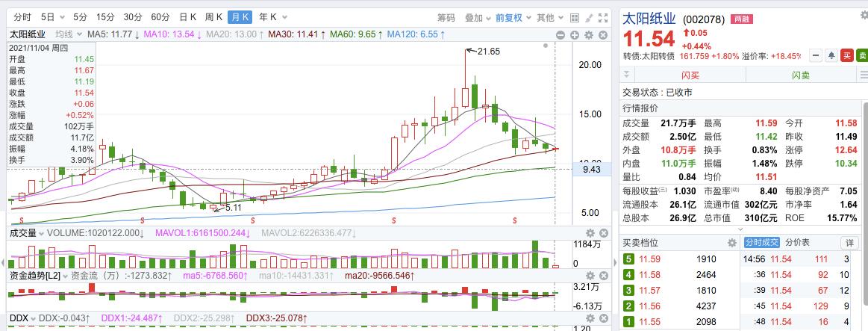This screenshot has height=331, width=868.
Task: Close the main K-line indicator panel
Action: (x=603, y=35)
